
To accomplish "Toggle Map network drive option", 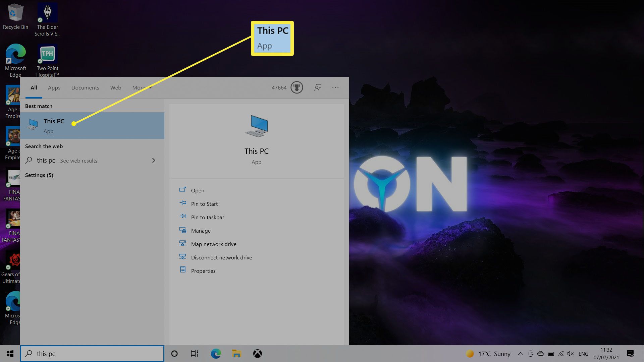I will pyautogui.click(x=213, y=244).
